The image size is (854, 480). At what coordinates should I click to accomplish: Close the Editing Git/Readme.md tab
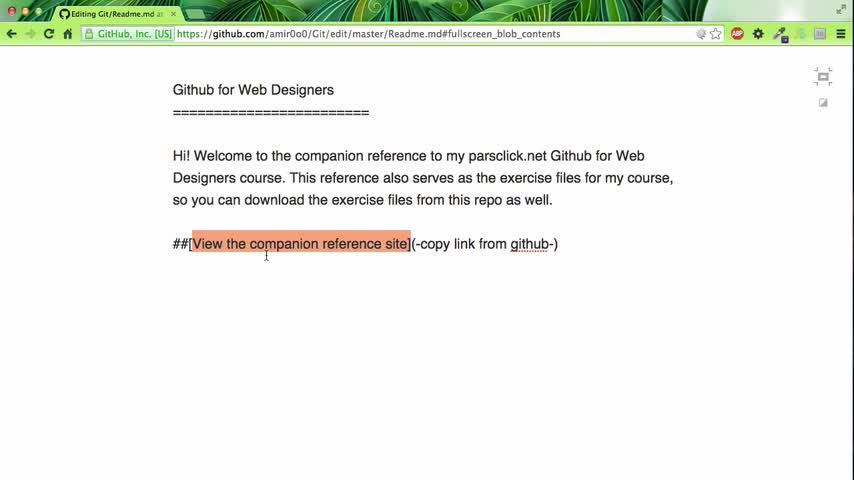click(x=172, y=14)
